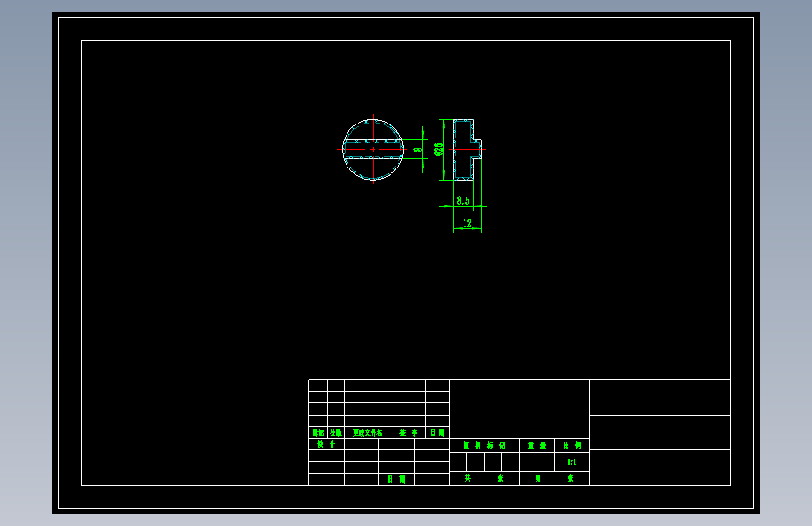Click the 比例 title block label
The image size is (812, 526).
tap(571, 446)
